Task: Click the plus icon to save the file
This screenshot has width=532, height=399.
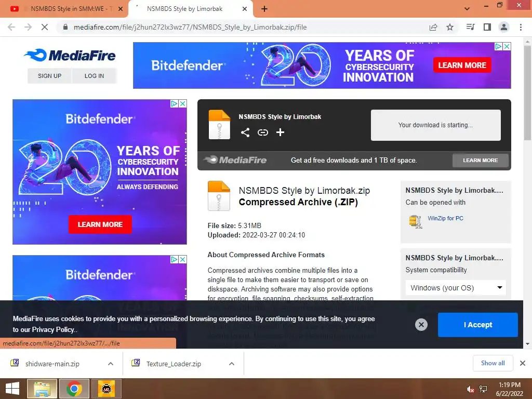Action: [280, 132]
